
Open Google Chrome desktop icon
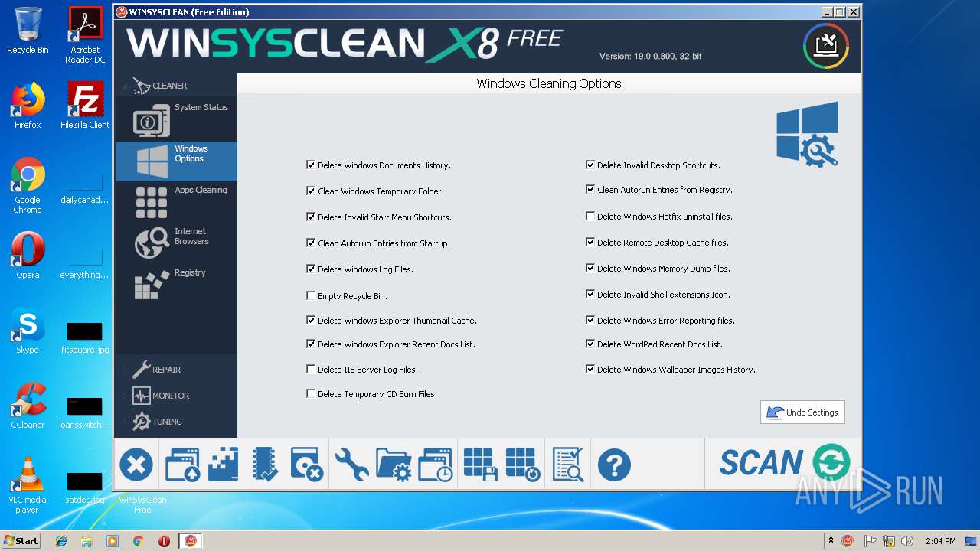tap(28, 185)
